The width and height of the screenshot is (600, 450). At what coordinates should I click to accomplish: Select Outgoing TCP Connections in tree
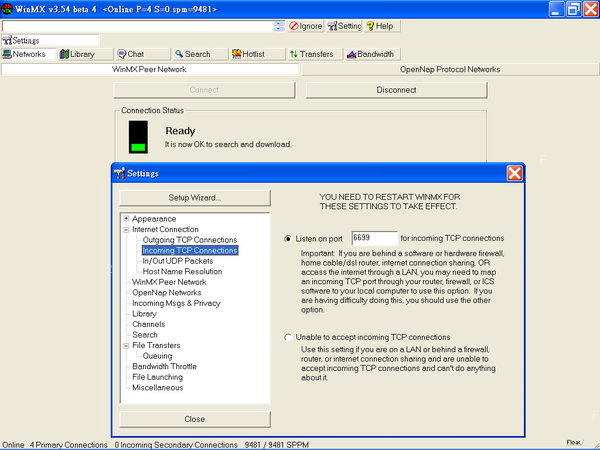[190, 240]
